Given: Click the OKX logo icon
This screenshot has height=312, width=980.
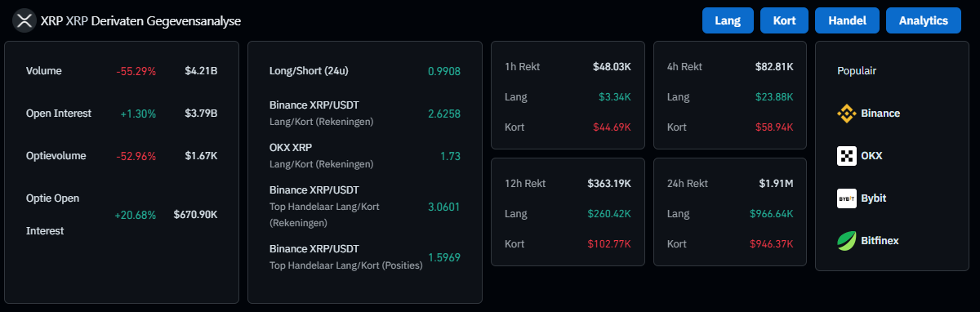Looking at the screenshot, I should coord(847,156).
